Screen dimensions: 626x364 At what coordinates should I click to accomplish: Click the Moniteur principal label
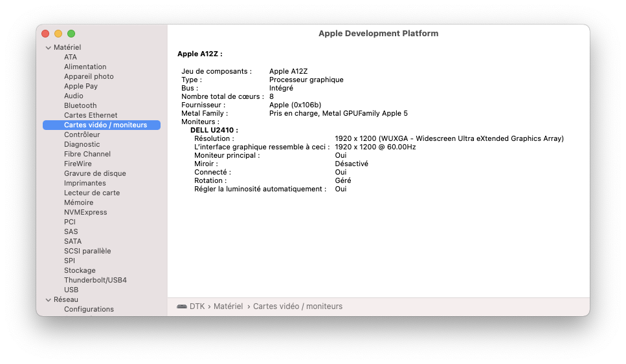[x=227, y=155]
